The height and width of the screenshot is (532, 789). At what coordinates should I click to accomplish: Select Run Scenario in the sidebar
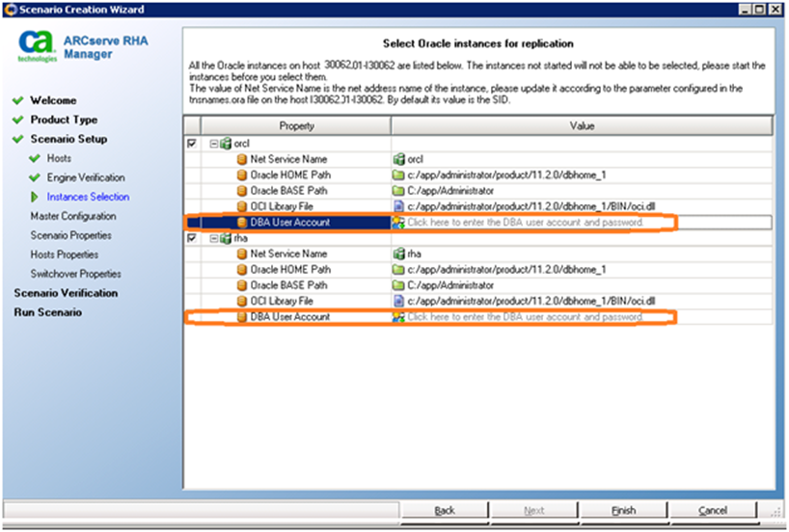coord(48,312)
